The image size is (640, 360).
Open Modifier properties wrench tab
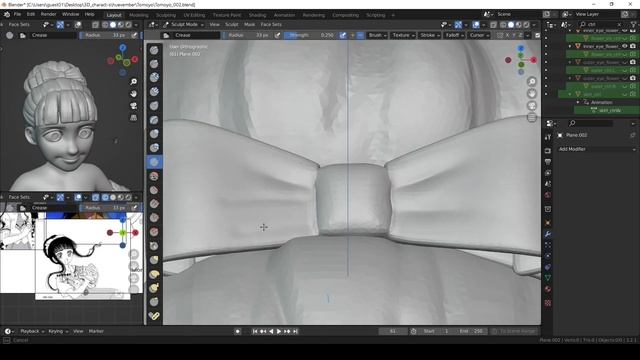click(x=548, y=234)
